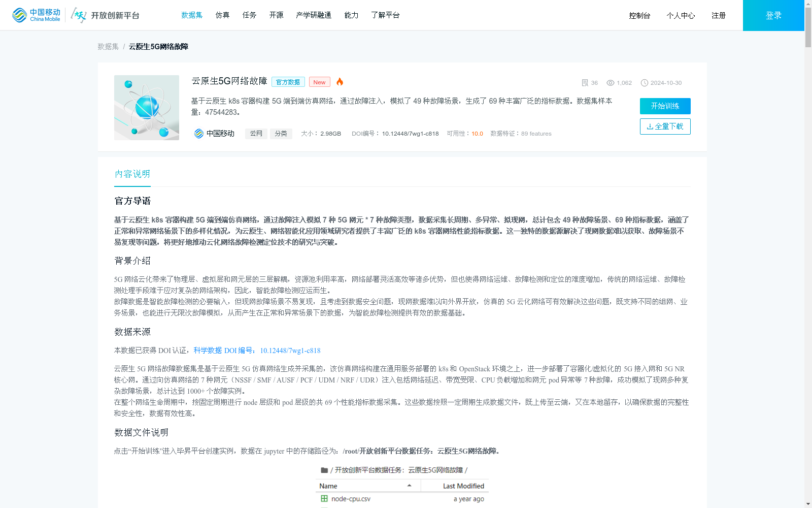
Task: Click the dataset title 云原生5G网络故障
Action: (229, 81)
